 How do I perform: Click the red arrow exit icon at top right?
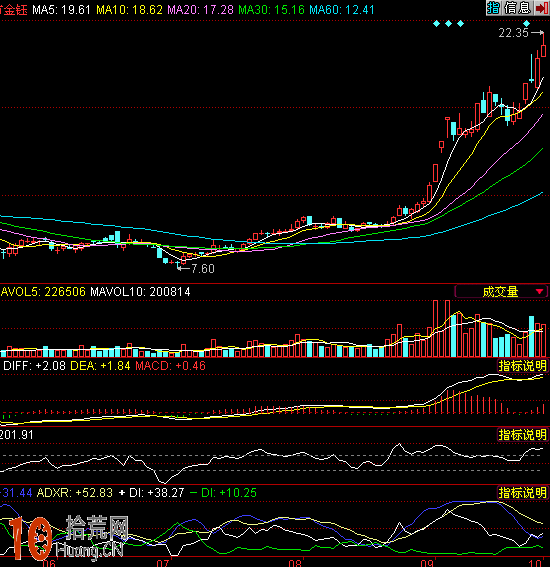click(541, 8)
